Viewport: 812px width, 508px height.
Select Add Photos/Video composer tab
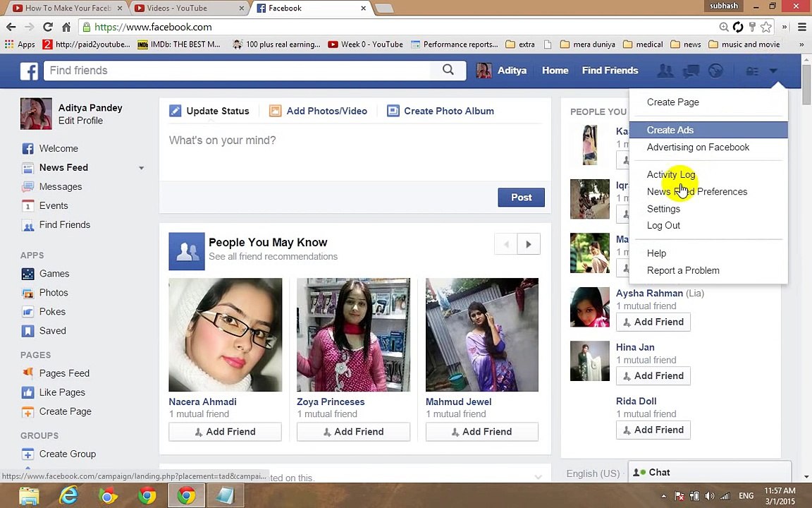(318, 111)
